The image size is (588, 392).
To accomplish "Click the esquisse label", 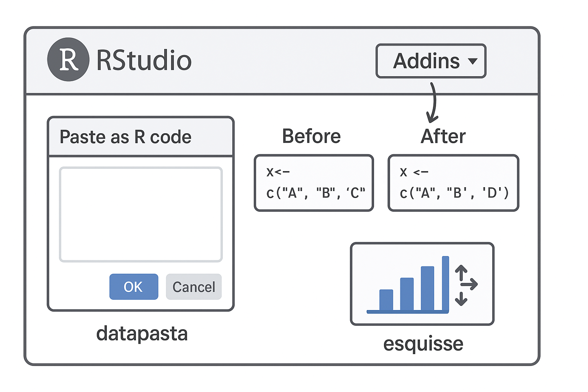I will tap(423, 343).
